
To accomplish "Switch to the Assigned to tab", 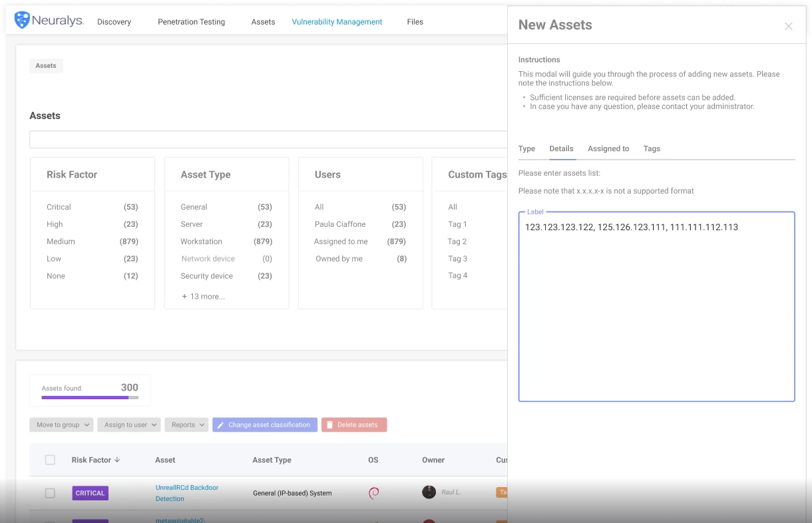I will click(x=608, y=149).
